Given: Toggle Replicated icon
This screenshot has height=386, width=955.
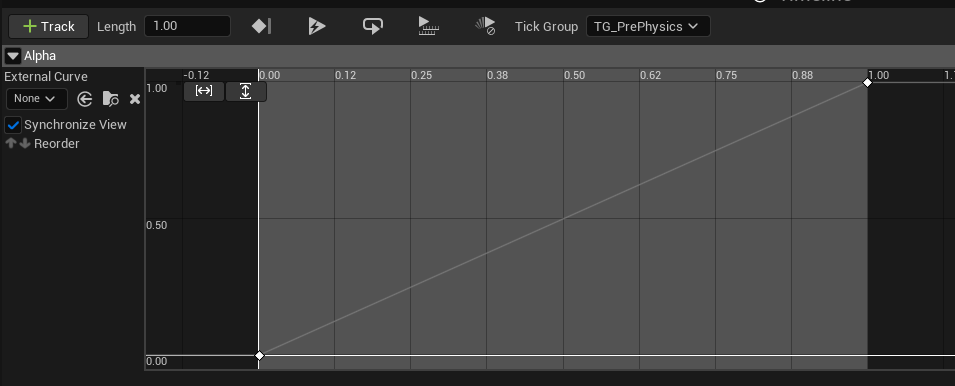Looking at the screenshot, I should point(429,26).
